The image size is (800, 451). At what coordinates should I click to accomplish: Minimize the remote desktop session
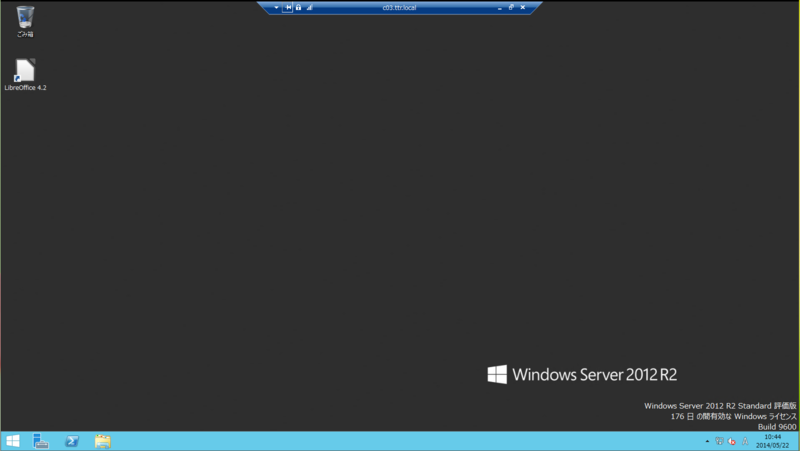(499, 8)
